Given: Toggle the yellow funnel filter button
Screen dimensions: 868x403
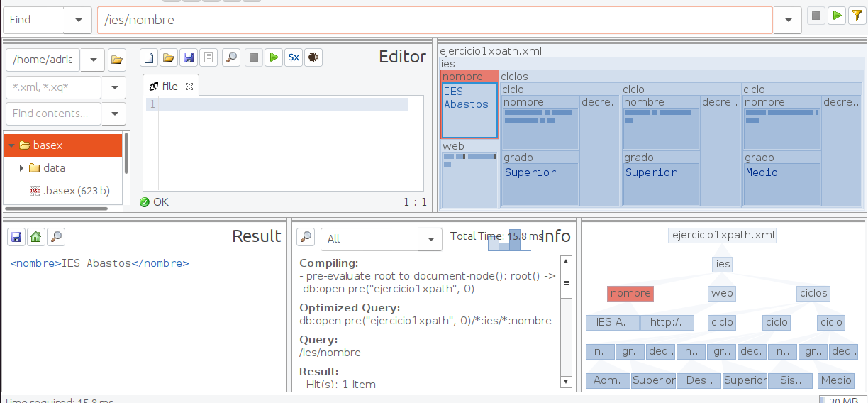Looking at the screenshot, I should 857,16.
